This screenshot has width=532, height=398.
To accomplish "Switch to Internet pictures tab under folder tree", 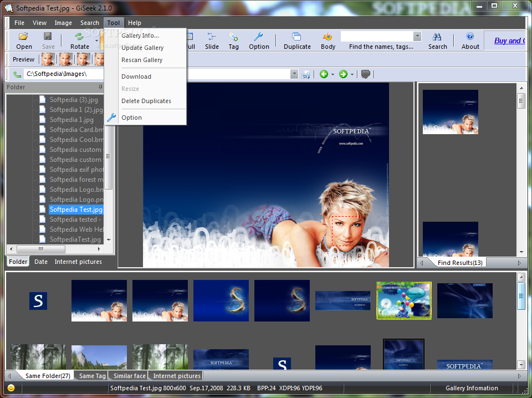I will point(78,262).
